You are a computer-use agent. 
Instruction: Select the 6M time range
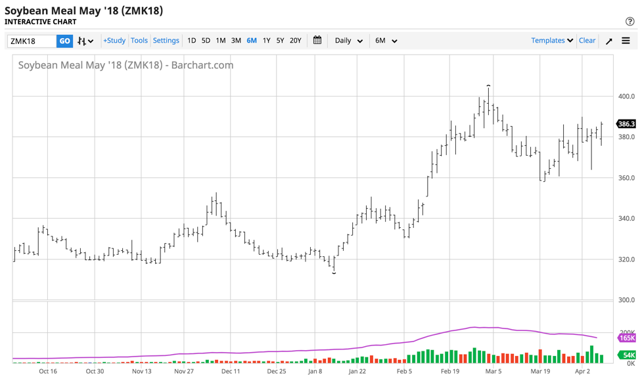[251, 40]
